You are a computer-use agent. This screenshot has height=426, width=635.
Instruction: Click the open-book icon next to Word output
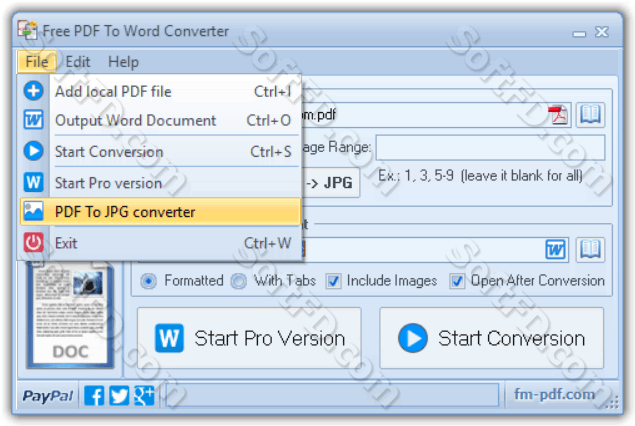(590, 250)
